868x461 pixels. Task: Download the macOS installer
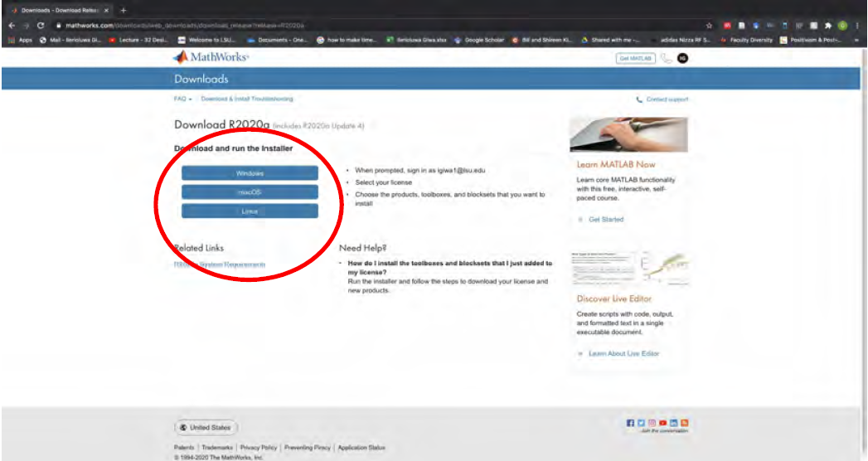pos(250,192)
